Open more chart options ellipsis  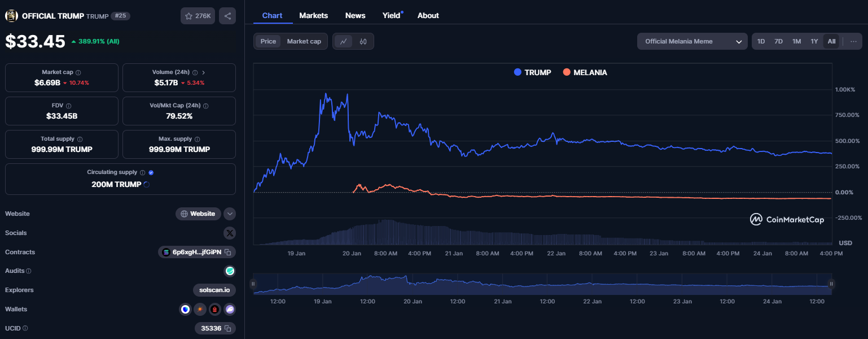(x=853, y=41)
